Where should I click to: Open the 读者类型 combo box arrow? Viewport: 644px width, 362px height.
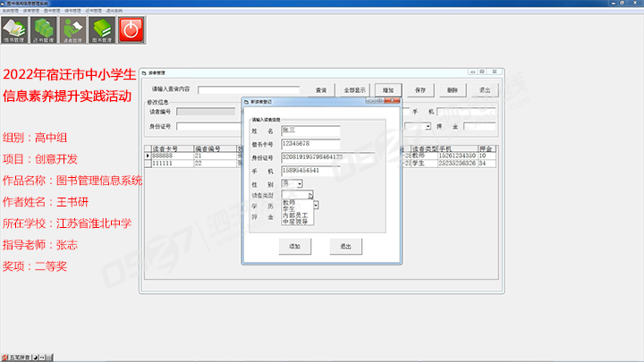coord(311,195)
